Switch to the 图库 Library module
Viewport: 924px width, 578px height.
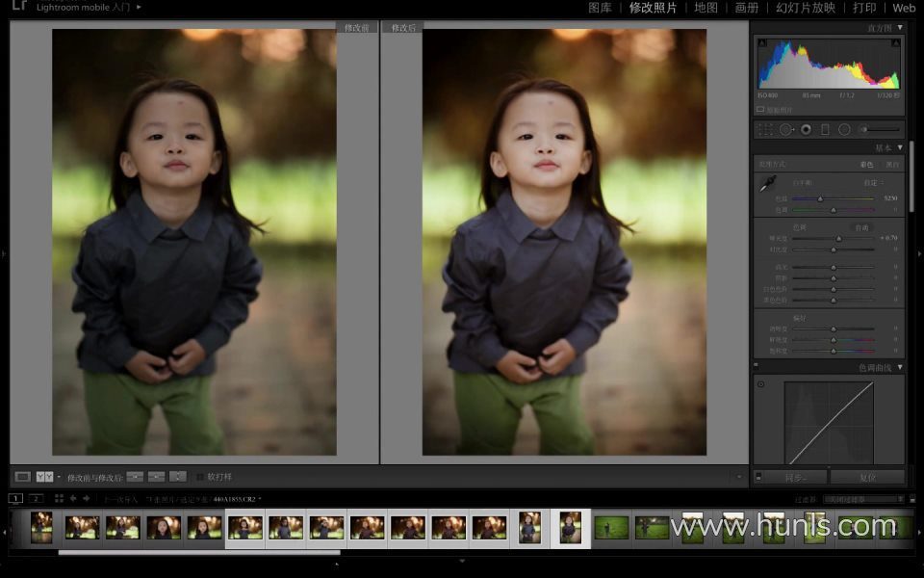[x=600, y=8]
